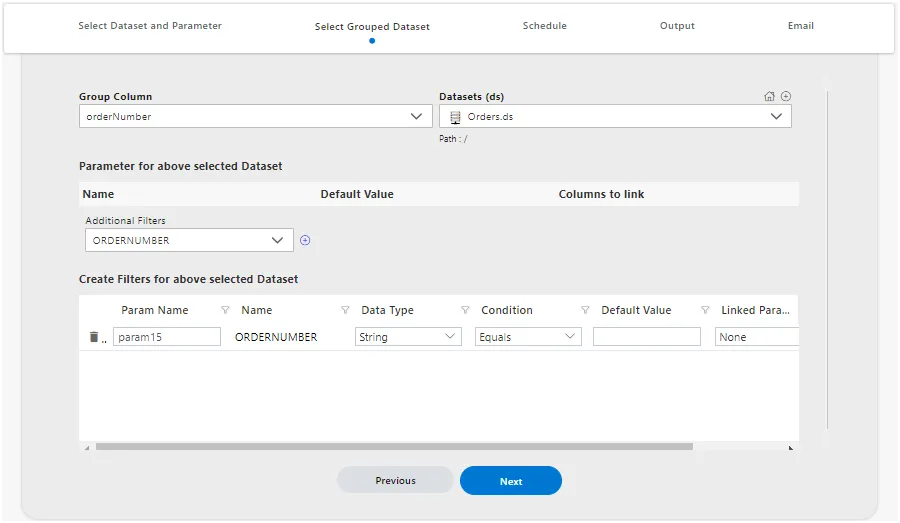
Task: Click the Columns to link header
Action: (x=602, y=194)
